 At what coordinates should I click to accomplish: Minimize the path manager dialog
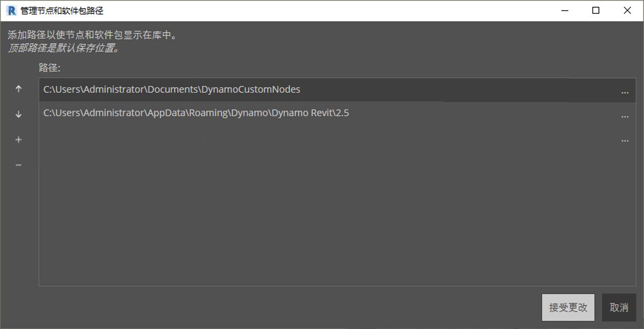(564, 10)
